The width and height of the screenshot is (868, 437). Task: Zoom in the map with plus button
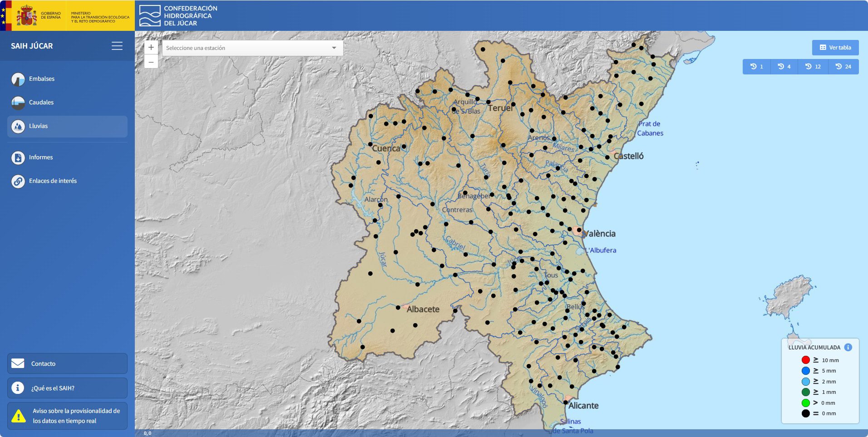(x=151, y=48)
